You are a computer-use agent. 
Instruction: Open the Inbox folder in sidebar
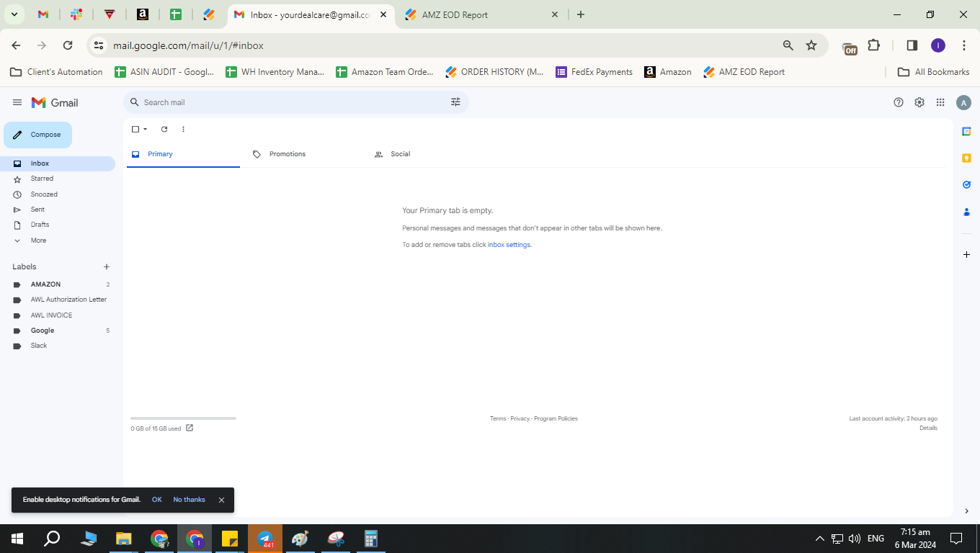coord(58,163)
